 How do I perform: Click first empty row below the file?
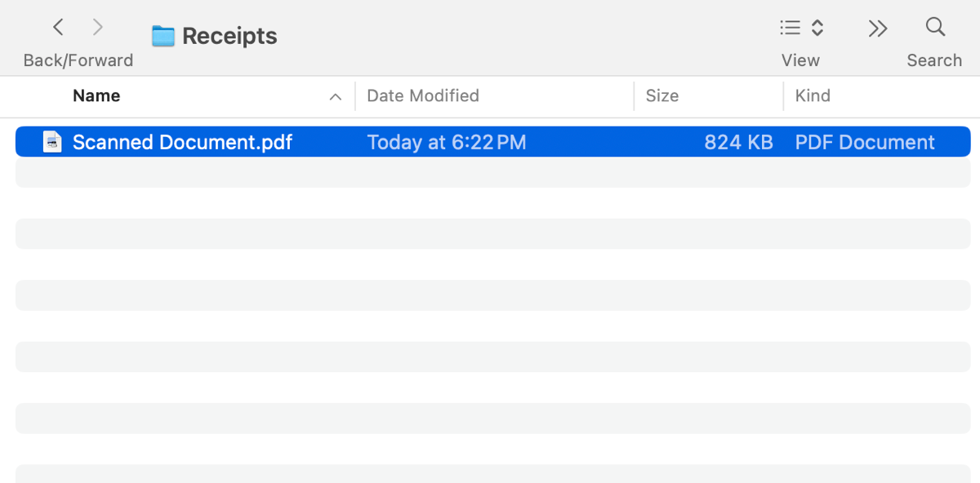click(490, 172)
